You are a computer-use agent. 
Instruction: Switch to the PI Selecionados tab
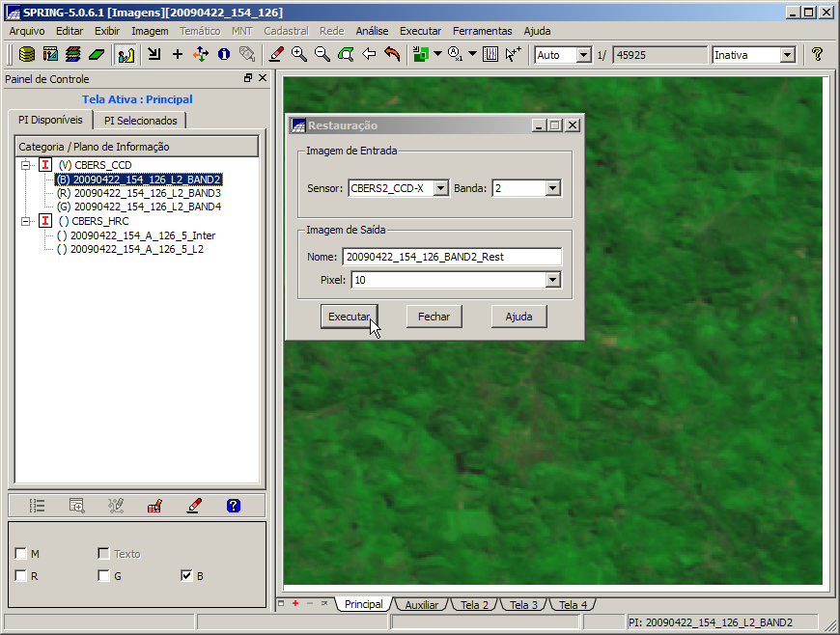click(x=141, y=121)
